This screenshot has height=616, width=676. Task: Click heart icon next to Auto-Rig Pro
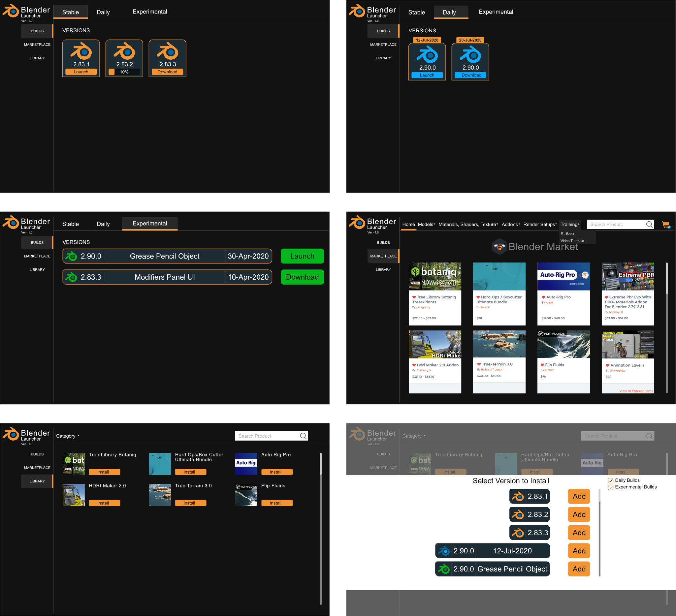coord(543,297)
